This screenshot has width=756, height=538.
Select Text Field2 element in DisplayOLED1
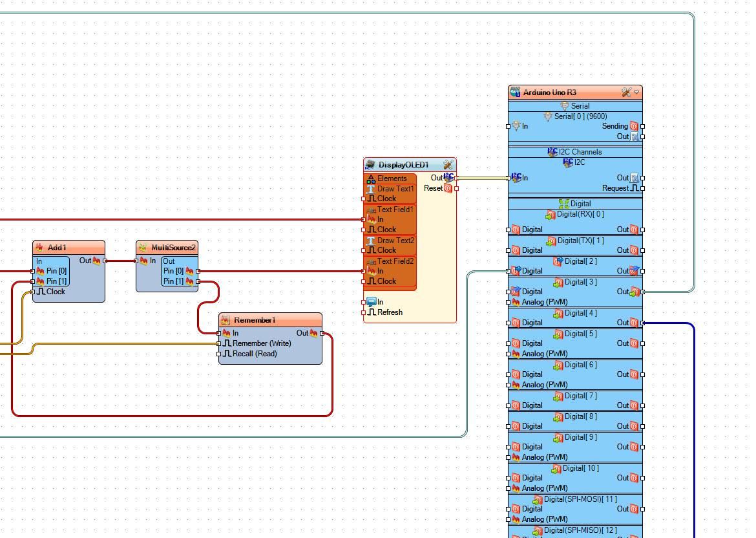point(395,261)
